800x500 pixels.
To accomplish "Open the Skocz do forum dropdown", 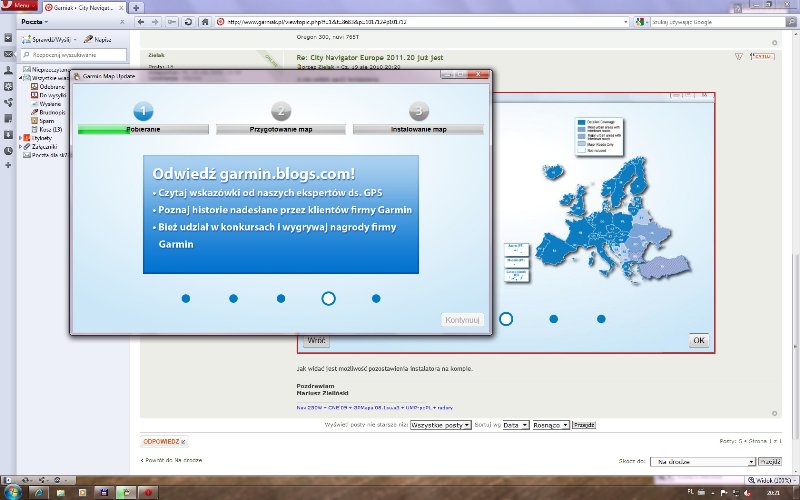I will coord(703,462).
